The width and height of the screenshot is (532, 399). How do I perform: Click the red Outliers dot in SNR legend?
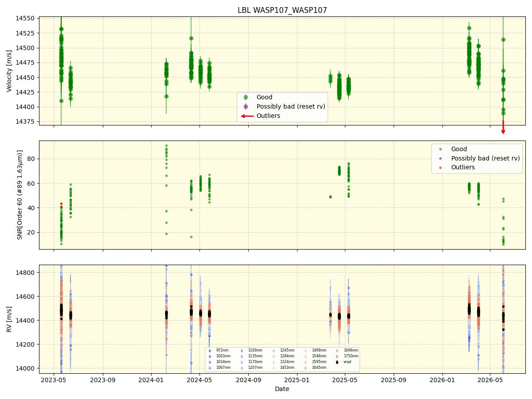point(440,167)
